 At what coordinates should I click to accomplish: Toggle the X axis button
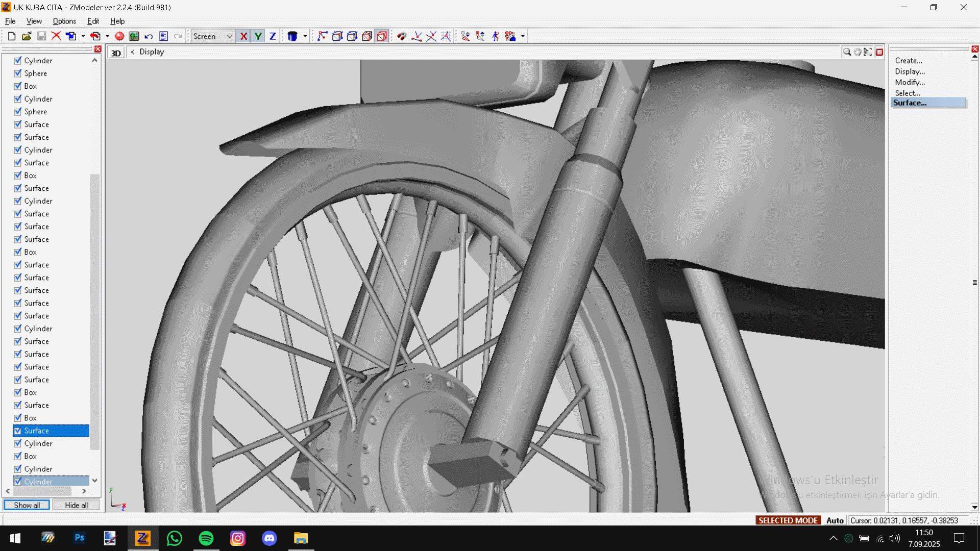pos(243,36)
